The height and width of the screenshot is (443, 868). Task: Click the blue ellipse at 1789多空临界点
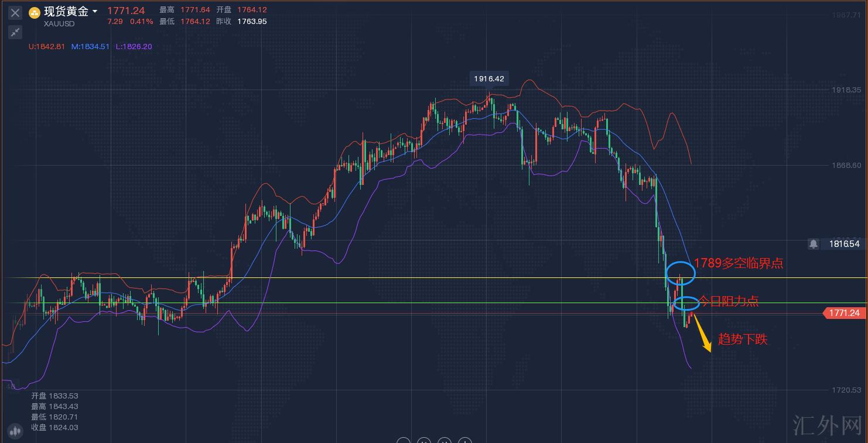pyautogui.click(x=680, y=273)
